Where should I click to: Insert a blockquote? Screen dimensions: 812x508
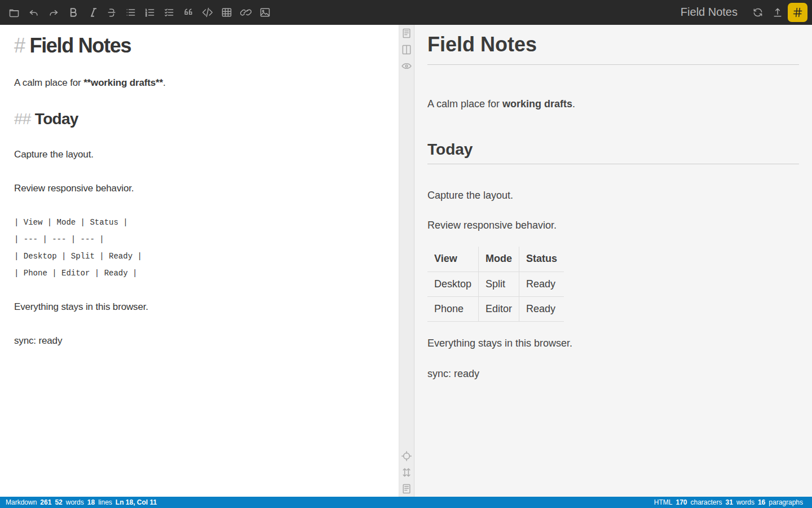tap(188, 12)
